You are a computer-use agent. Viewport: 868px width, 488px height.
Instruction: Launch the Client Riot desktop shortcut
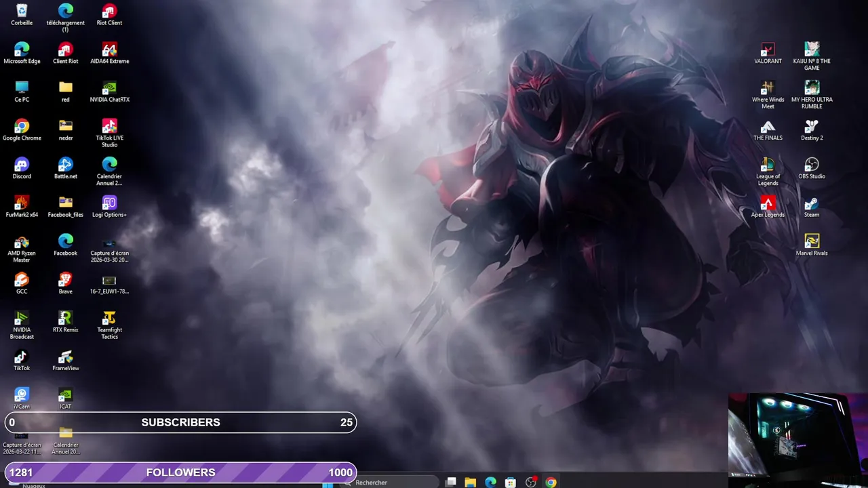(66, 49)
